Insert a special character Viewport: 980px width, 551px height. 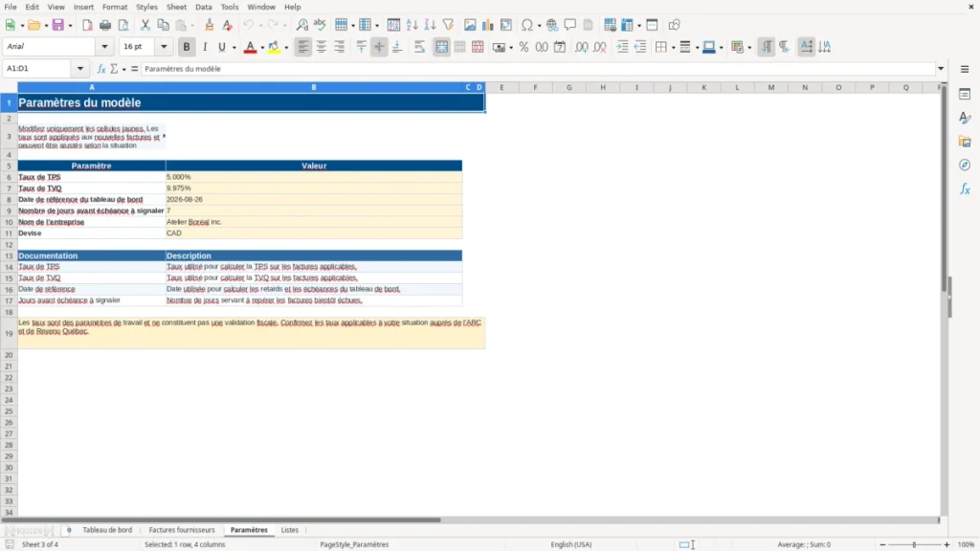coord(527,25)
